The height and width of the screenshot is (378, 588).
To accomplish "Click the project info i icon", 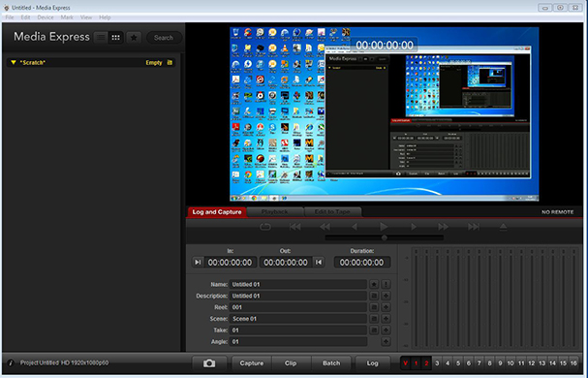I will pos(11,363).
